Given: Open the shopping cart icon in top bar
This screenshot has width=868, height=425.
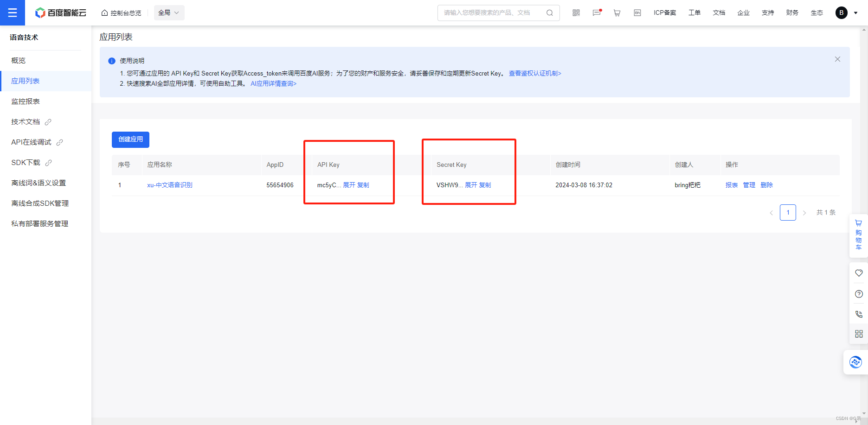Looking at the screenshot, I should coord(617,13).
